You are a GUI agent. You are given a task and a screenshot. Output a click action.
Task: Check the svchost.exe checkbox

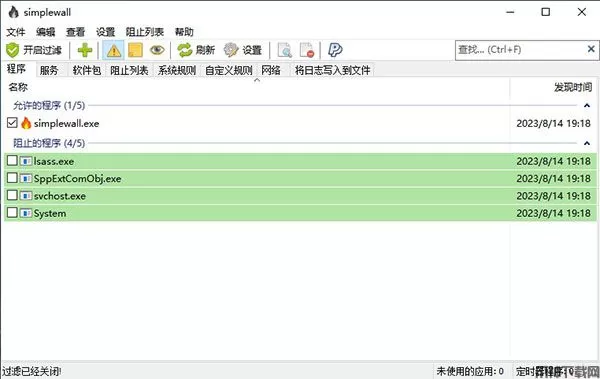click(x=12, y=195)
